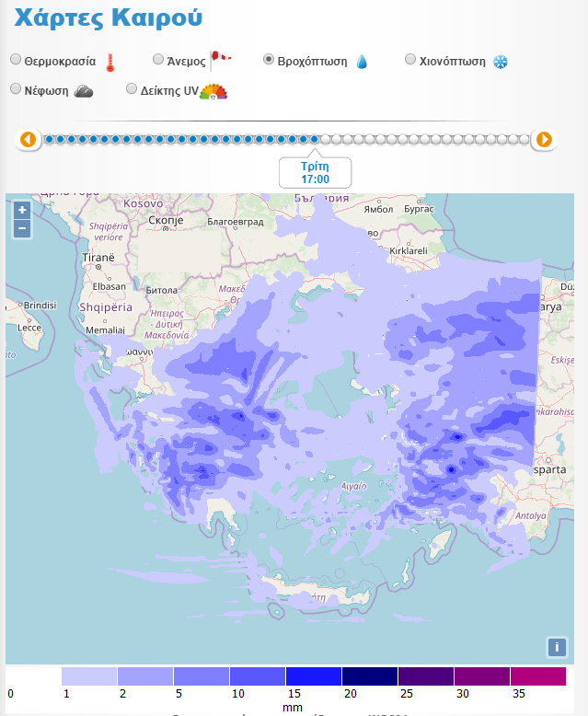Select the Δείκτης UV radio button
This screenshot has width=588, height=716.
coord(132,88)
